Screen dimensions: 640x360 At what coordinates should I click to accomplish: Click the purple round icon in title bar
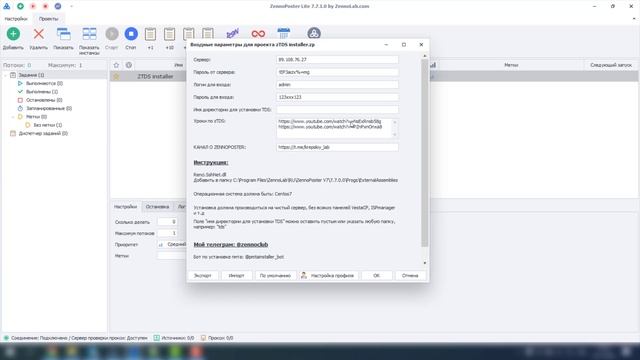(x=58, y=6)
